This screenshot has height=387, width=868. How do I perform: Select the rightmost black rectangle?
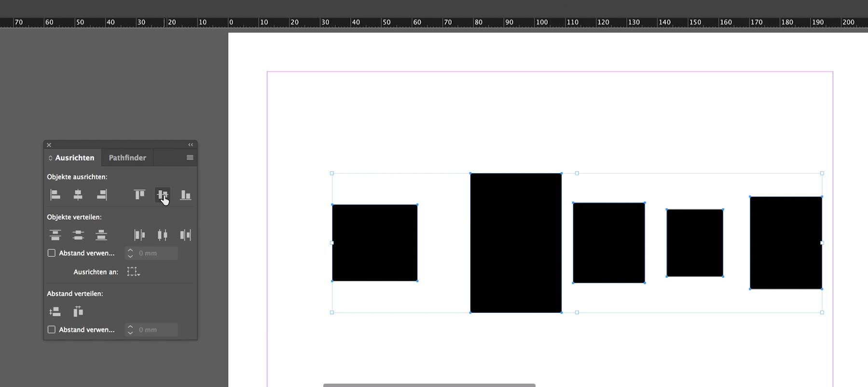pos(786,243)
